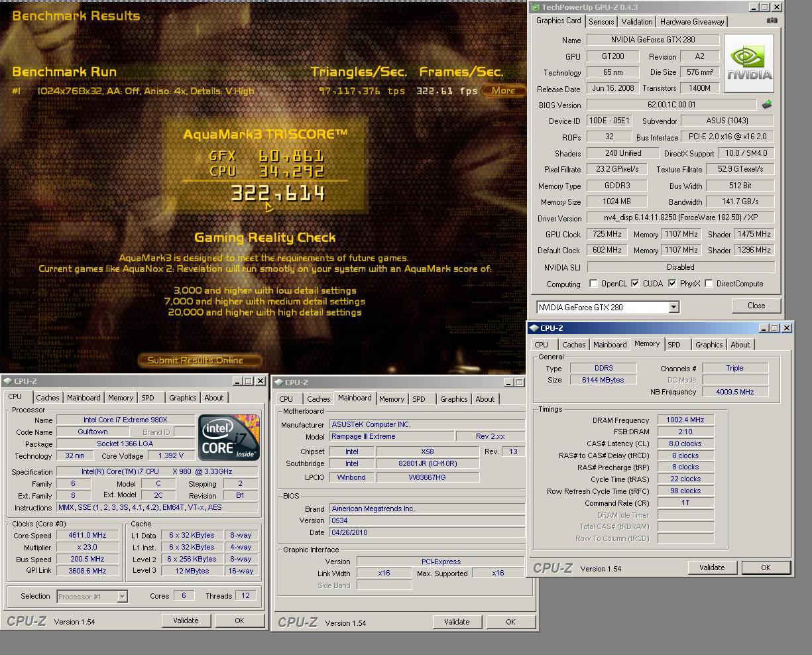
Task: Toggle the PhysX checkbox in GPU-Z
Action: coord(672,284)
